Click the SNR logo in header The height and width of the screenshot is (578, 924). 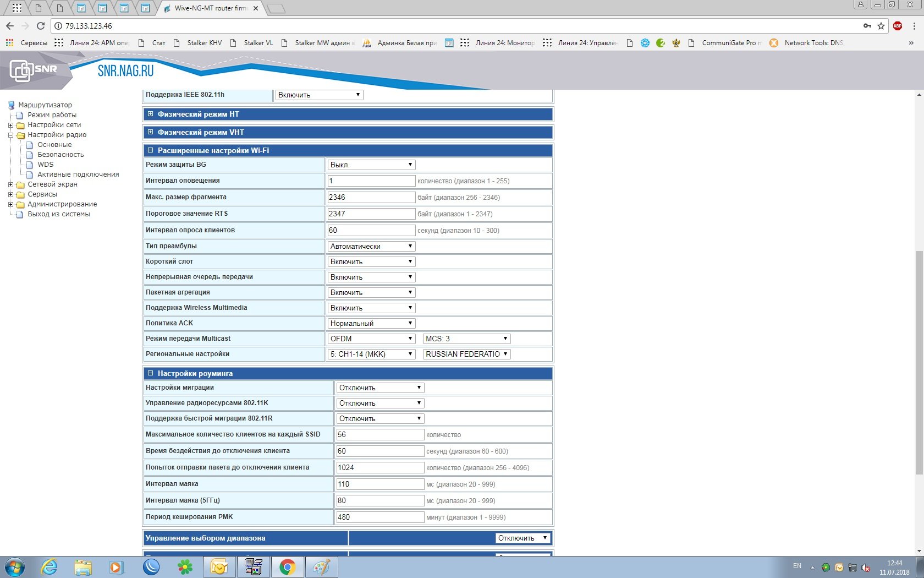34,70
